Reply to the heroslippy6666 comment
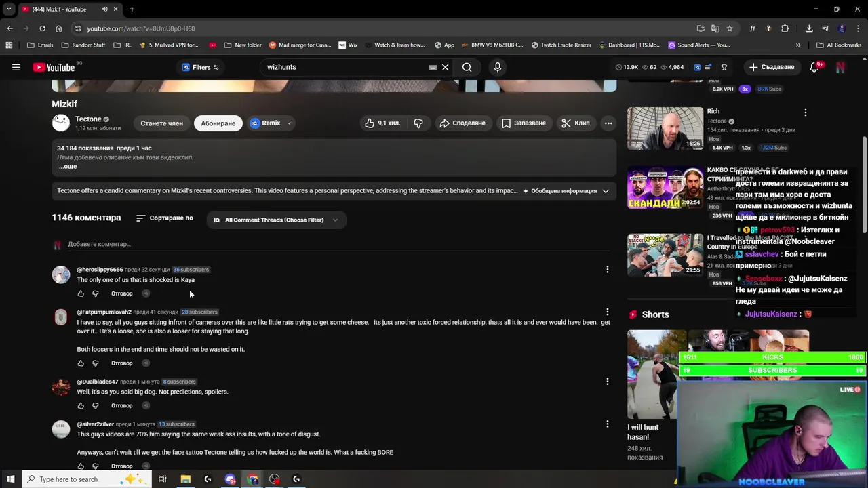The image size is (868, 488). pyautogui.click(x=122, y=293)
